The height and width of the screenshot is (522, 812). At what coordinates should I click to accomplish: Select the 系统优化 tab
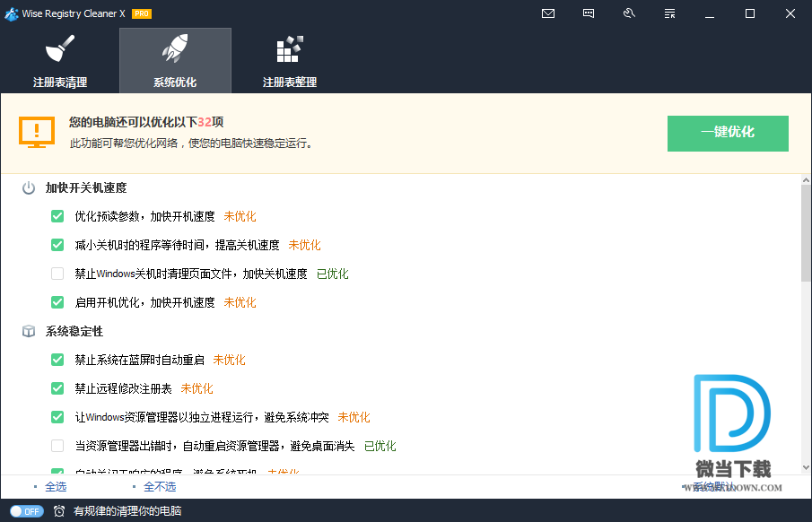tap(175, 61)
